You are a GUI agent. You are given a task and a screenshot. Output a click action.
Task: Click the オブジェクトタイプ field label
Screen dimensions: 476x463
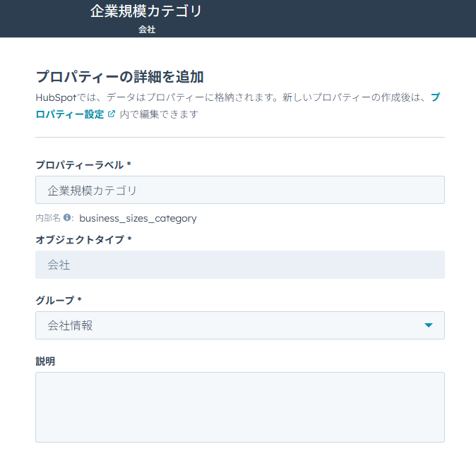click(83, 239)
